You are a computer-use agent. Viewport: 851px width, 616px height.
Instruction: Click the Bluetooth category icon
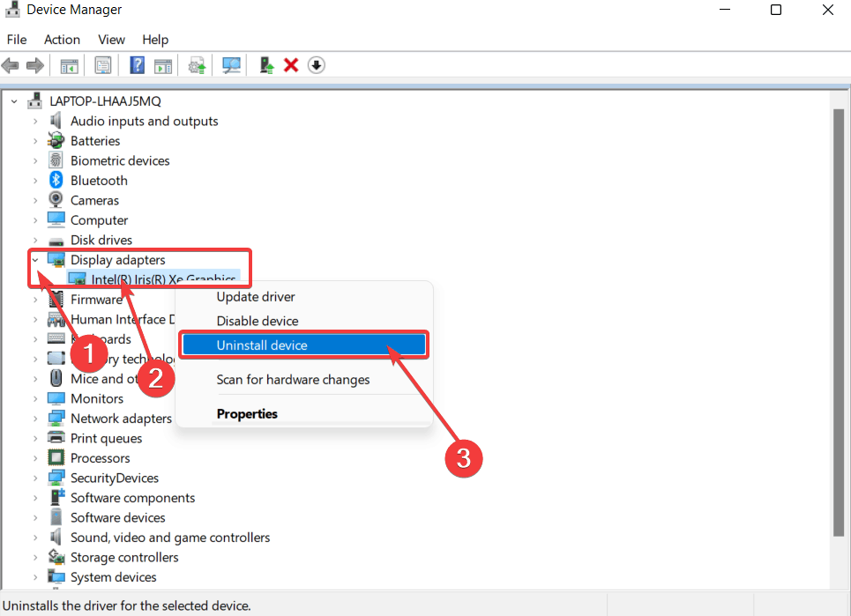(x=56, y=180)
